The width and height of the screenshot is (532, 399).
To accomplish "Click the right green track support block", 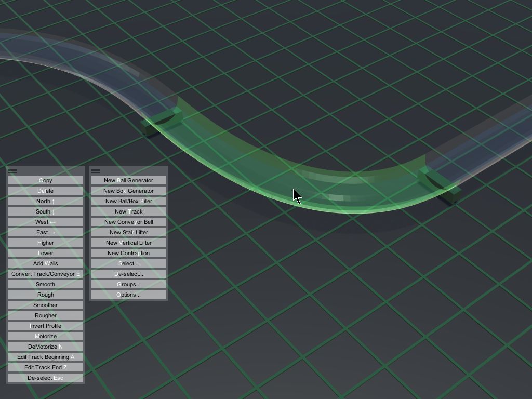I will pos(440,185).
